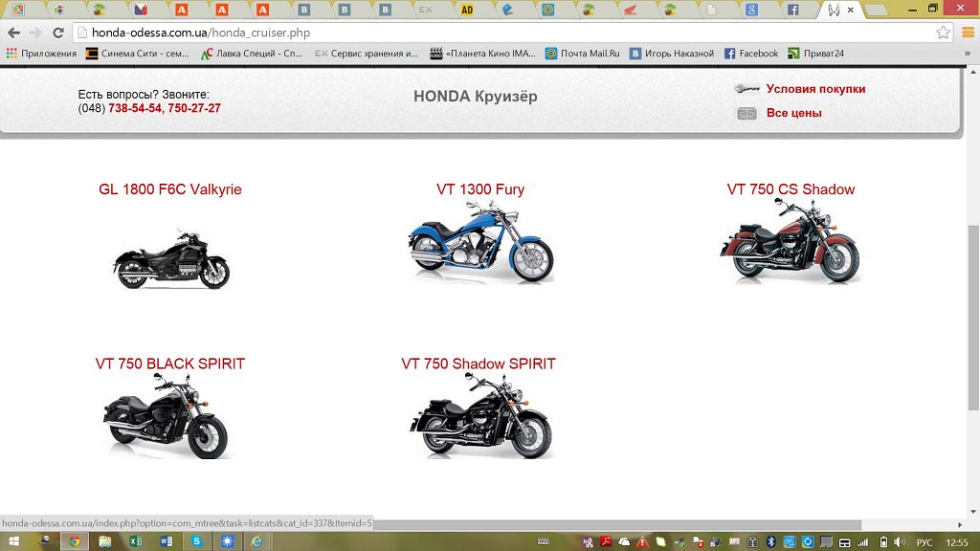The height and width of the screenshot is (551, 980).
Task: Open the Facebook bookmark
Action: (752, 54)
